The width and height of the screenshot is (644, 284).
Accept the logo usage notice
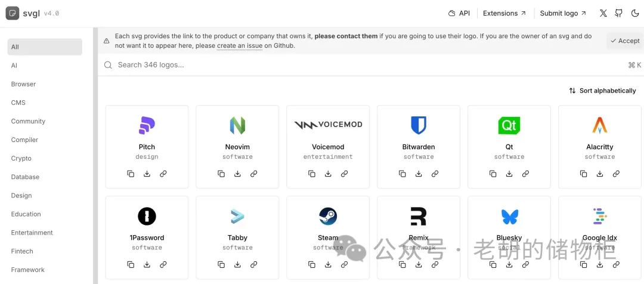click(625, 41)
